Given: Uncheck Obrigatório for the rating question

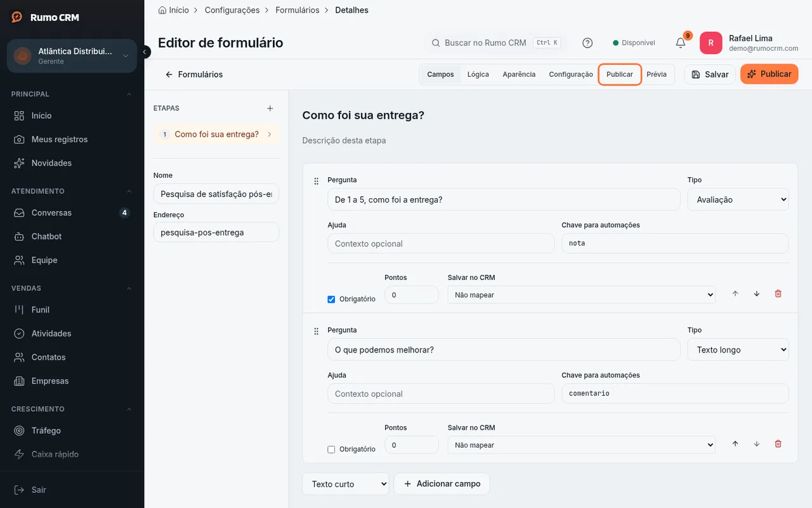Looking at the screenshot, I should click(x=331, y=300).
